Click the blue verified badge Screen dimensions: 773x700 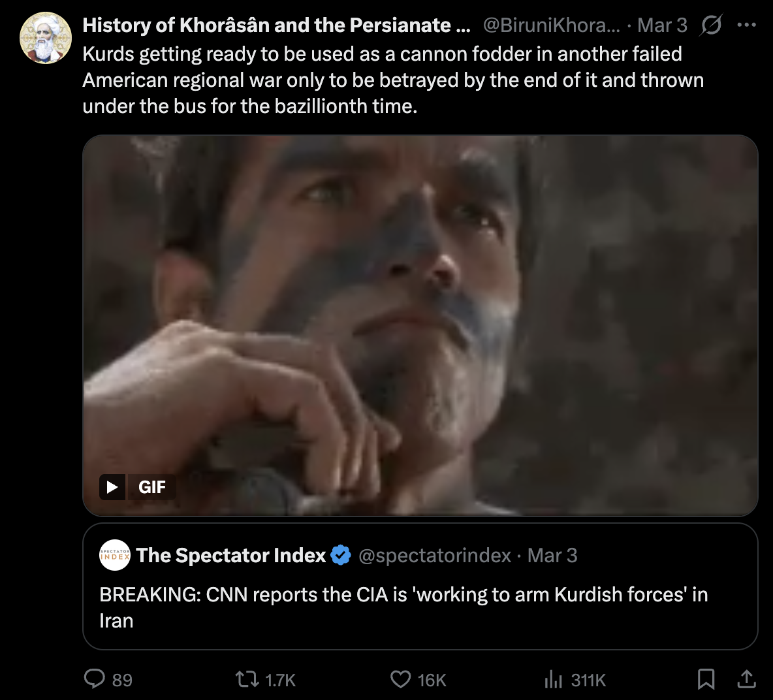[340, 556]
